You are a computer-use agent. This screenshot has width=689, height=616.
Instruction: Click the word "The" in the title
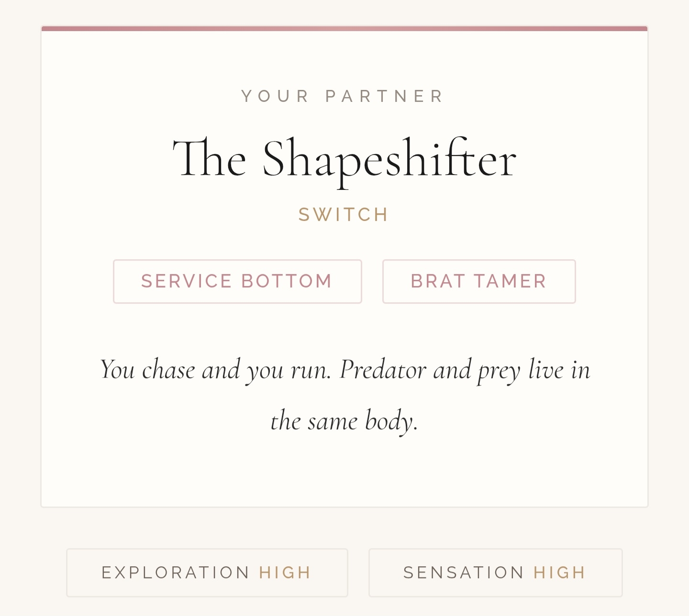click(210, 159)
